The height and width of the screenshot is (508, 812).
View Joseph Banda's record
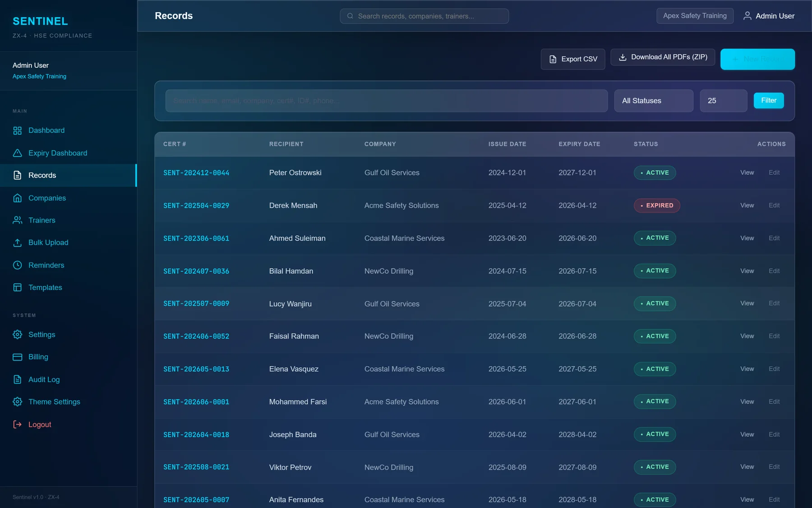747,434
